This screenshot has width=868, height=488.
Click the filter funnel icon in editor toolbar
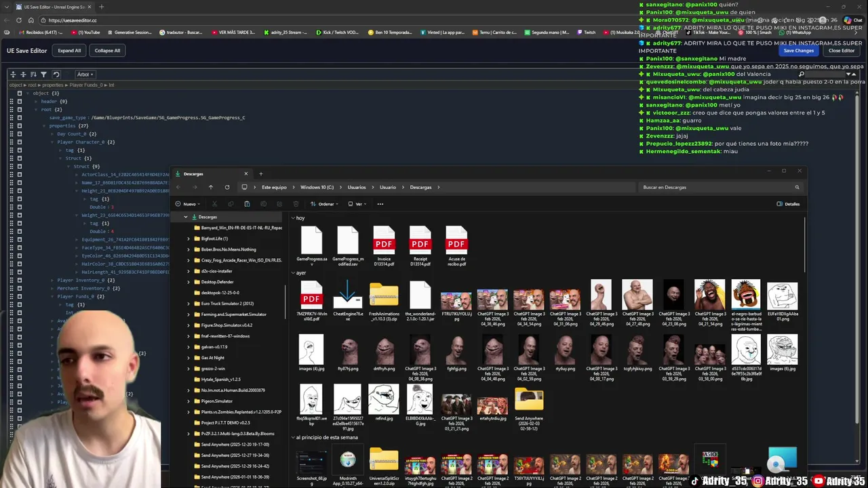[x=43, y=75]
